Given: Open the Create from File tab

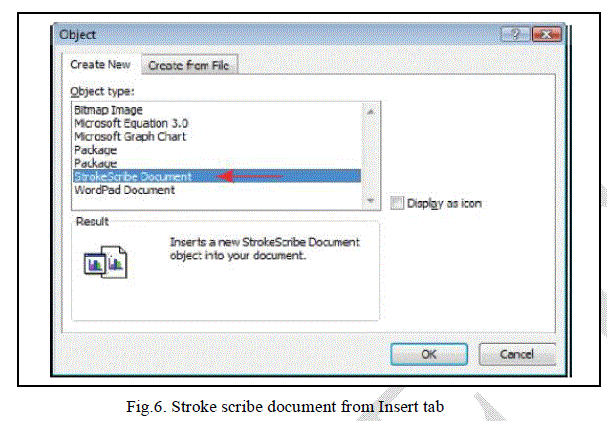Looking at the screenshot, I should (190, 66).
